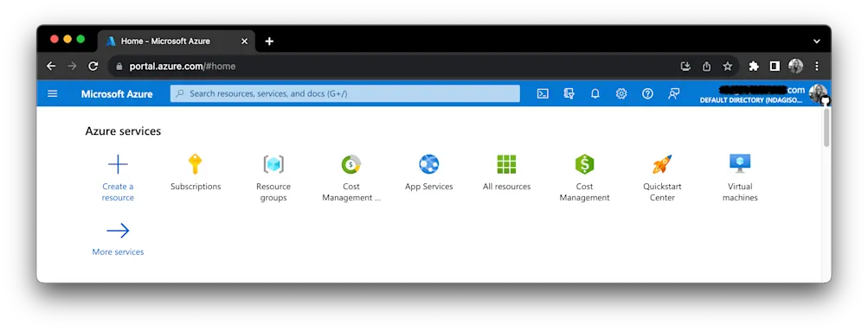This screenshot has height=331, width=868.
Task: Open the Azure portal hamburger menu
Action: click(x=53, y=93)
